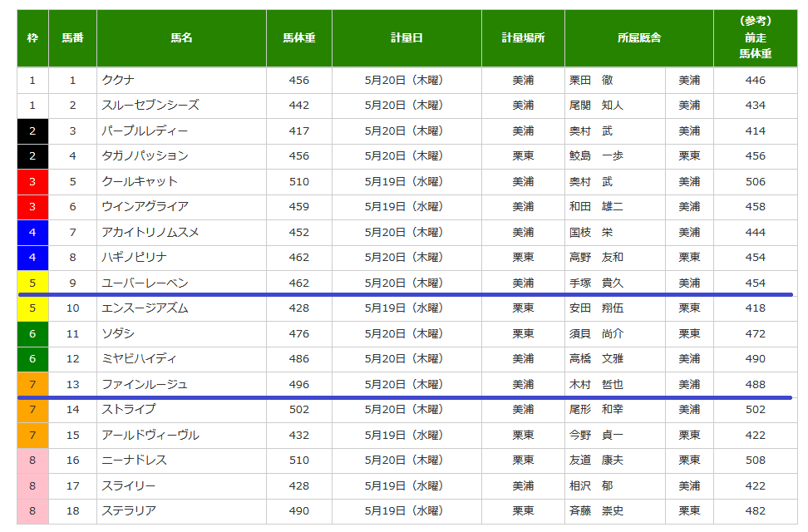Select horse name スルーセブンシーズ
This screenshot has width=808, height=532.
click(x=150, y=106)
